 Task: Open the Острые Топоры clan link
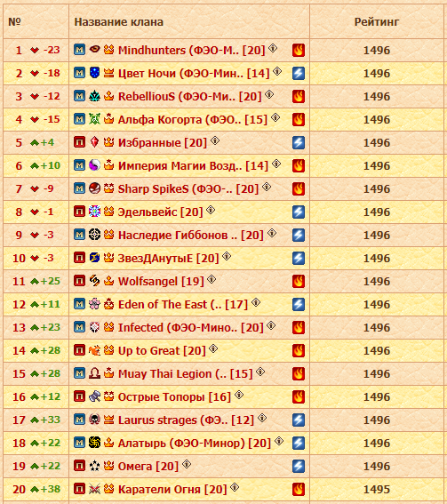click(174, 397)
